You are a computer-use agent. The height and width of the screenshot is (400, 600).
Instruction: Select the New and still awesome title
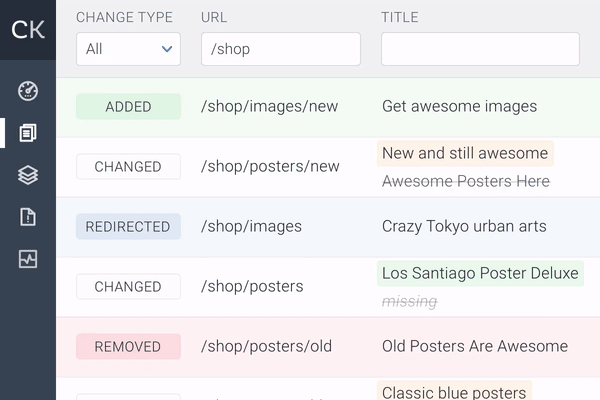click(x=465, y=153)
